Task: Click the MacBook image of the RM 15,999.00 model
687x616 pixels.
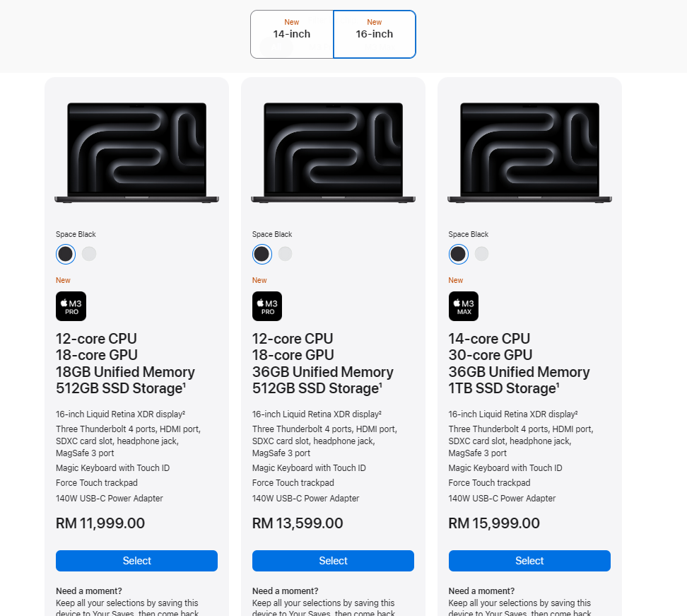Action: [x=529, y=152]
